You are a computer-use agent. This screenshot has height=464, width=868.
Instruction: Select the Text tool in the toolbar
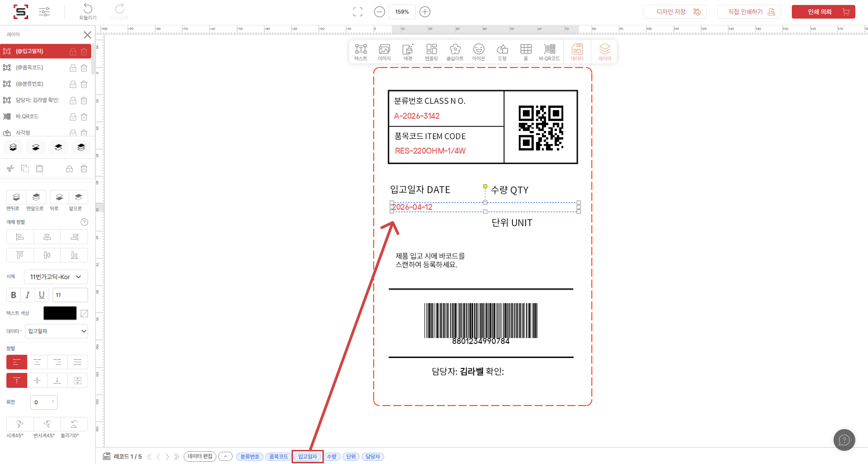[361, 52]
